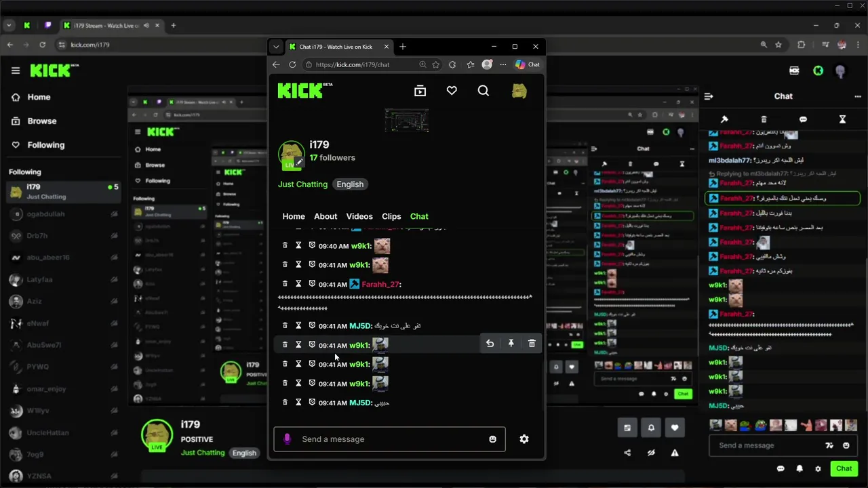
Task: Open a new tab in popup window
Action: [403, 47]
